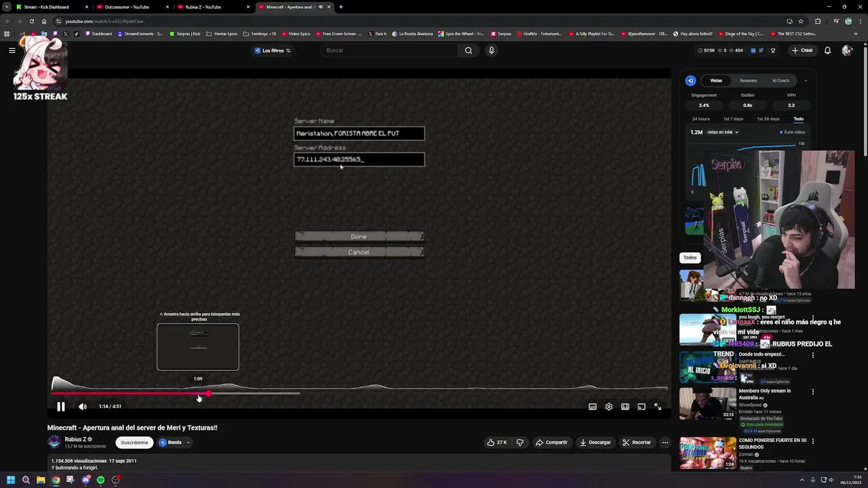This screenshot has height=488, width=868.
Task: Open Windows Start menu
Action: click(x=10, y=480)
